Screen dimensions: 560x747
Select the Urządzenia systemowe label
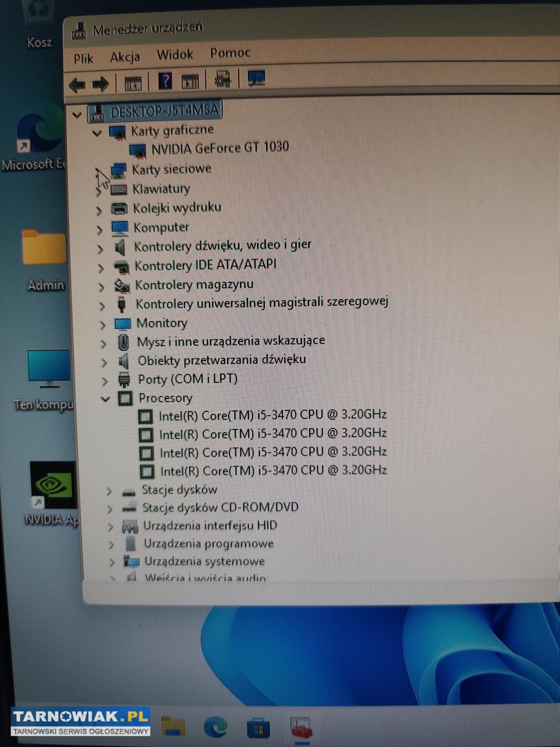204,561
